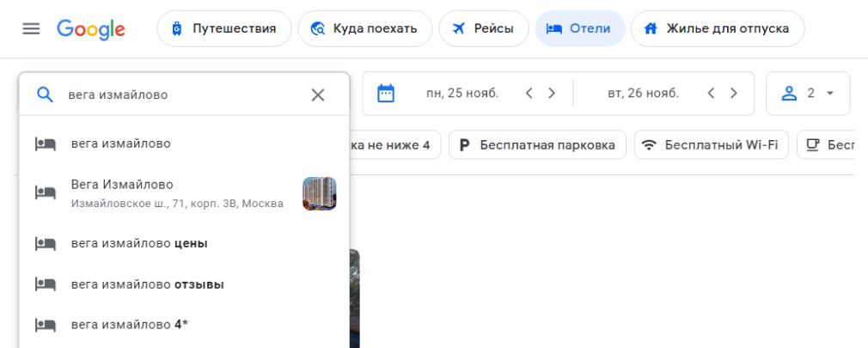
Task: Select first suggestion вега измайлово
Action: pyautogui.click(x=184, y=143)
